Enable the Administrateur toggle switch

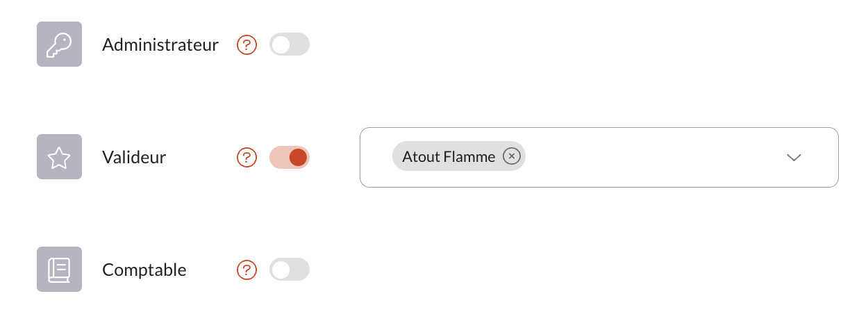click(290, 44)
